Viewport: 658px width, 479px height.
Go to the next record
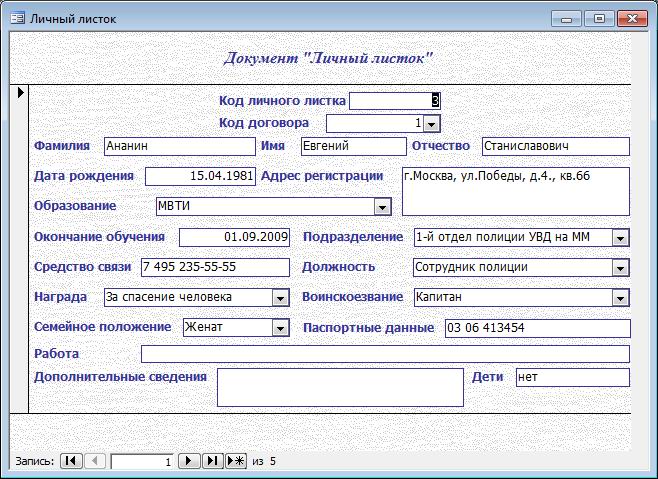click(x=189, y=461)
